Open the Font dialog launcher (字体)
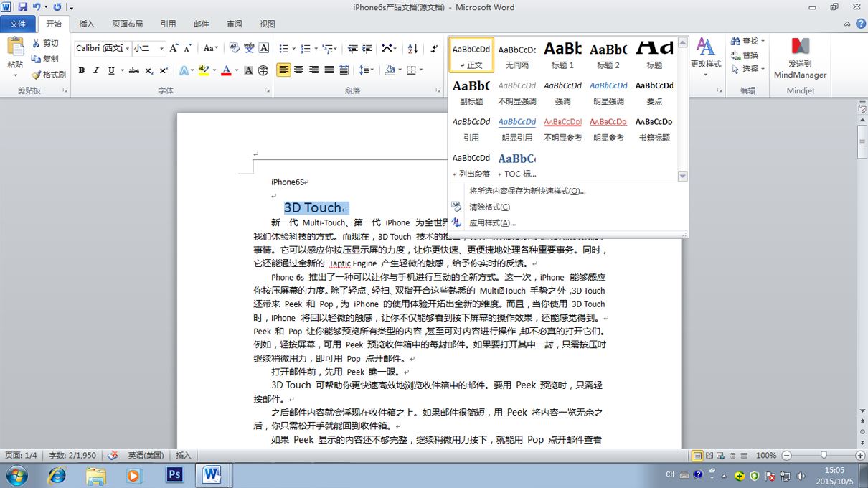 [x=268, y=91]
